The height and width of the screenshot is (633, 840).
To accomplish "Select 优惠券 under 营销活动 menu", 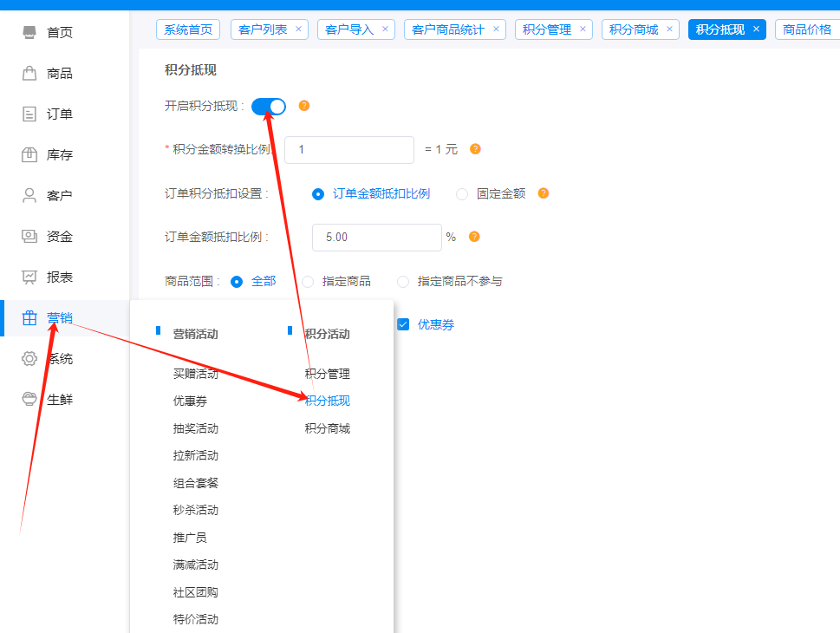I will pyautogui.click(x=190, y=401).
